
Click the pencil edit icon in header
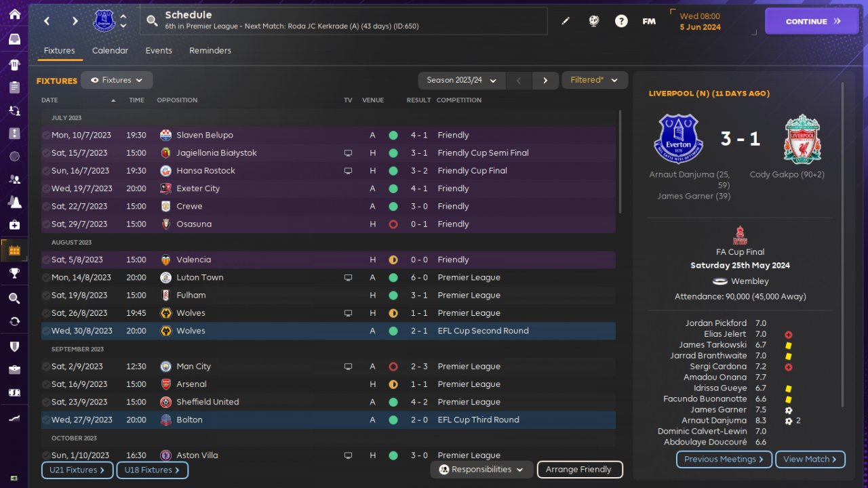coord(566,21)
